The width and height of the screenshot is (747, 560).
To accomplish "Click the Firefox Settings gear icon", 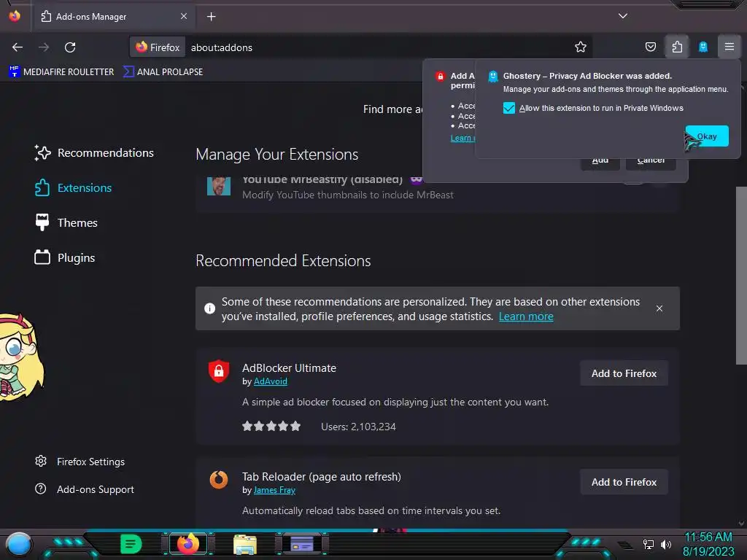I will 41,461.
